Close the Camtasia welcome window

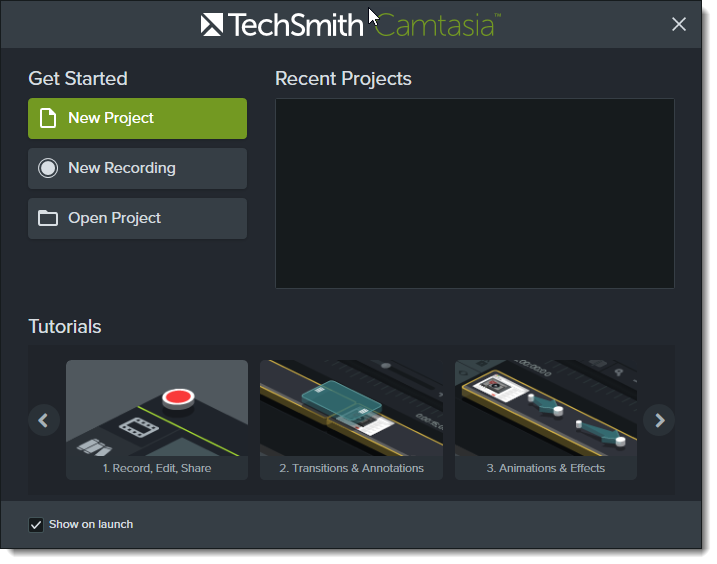coord(679,24)
